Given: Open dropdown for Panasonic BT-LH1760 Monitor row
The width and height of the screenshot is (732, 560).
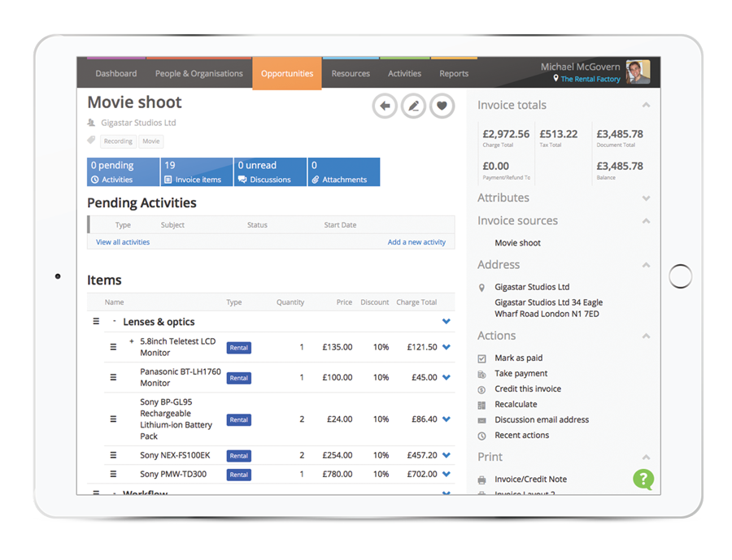Looking at the screenshot, I should tap(447, 378).
